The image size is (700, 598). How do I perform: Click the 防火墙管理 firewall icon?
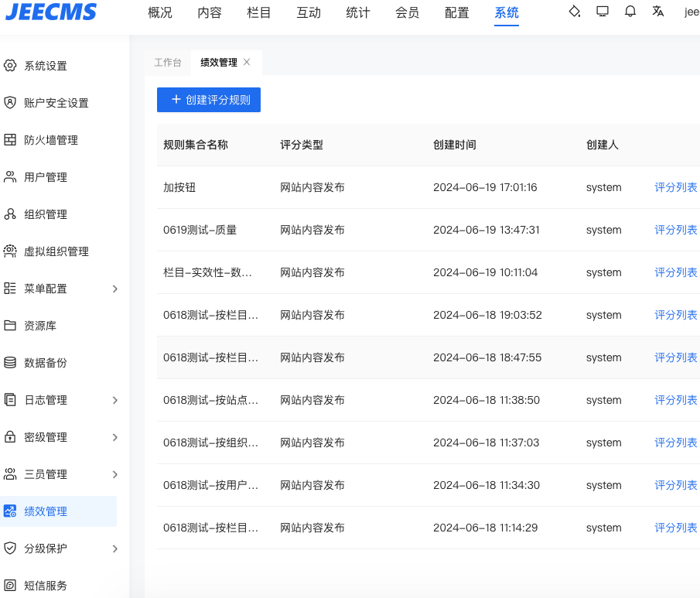pos(10,140)
